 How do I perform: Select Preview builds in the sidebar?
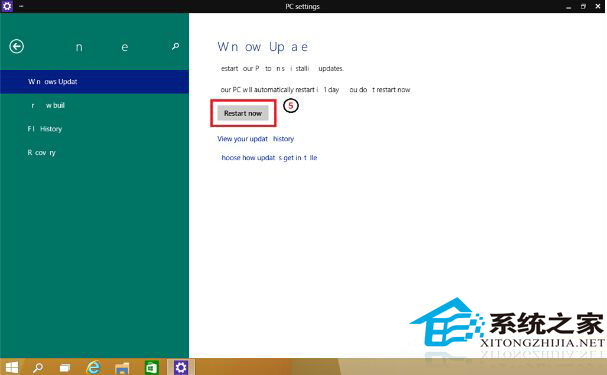pos(94,105)
